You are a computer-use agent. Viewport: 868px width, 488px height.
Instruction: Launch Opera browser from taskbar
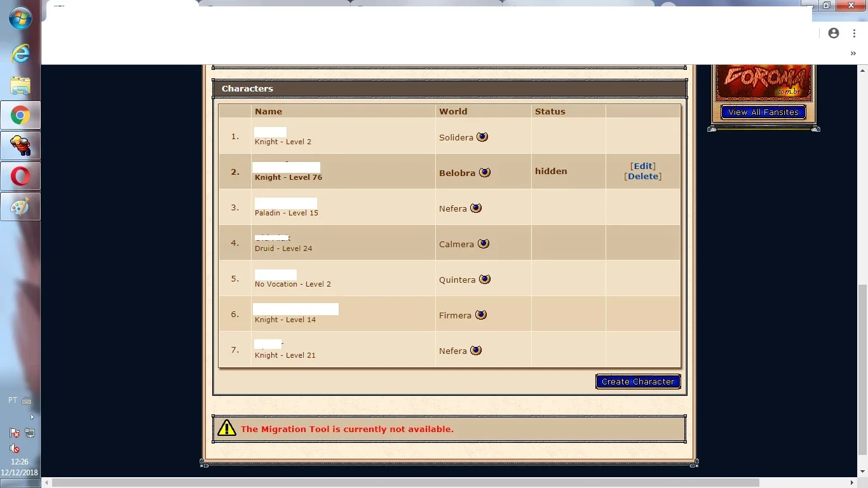click(20, 176)
